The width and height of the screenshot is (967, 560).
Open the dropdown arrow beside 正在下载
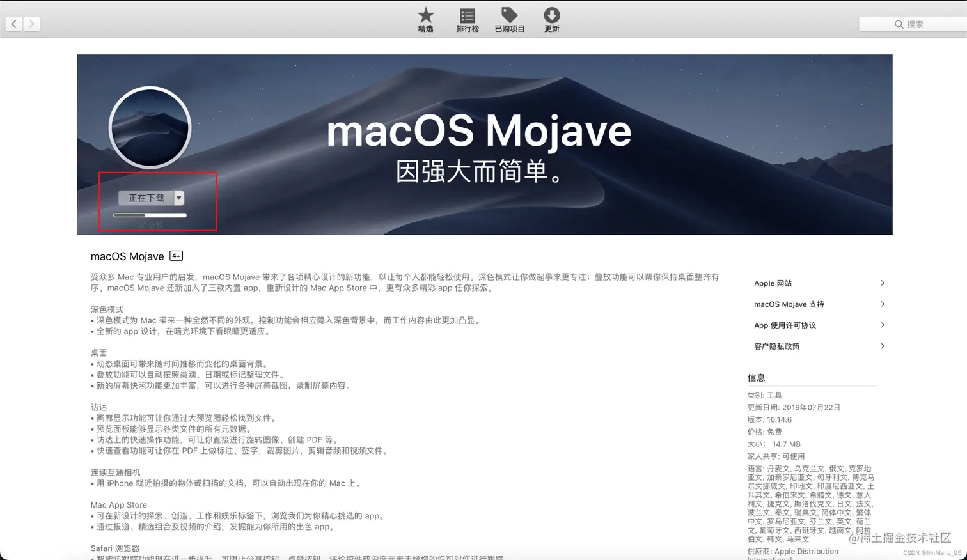click(179, 198)
